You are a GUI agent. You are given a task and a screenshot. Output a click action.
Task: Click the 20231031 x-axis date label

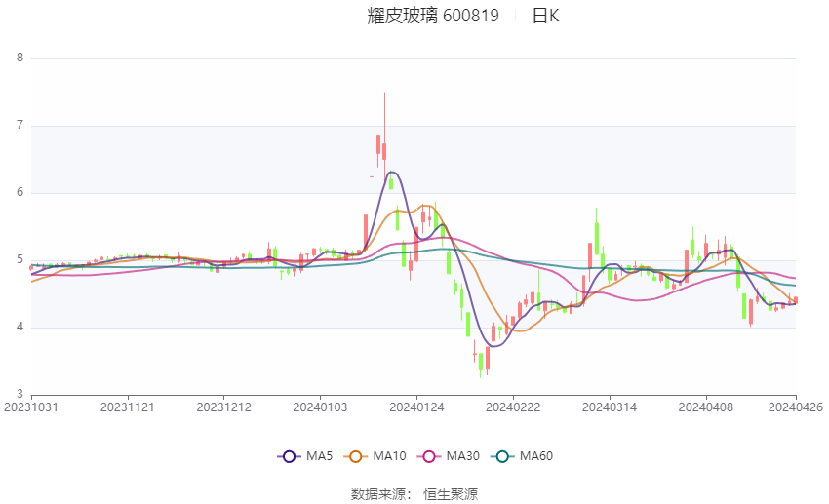tap(31, 407)
